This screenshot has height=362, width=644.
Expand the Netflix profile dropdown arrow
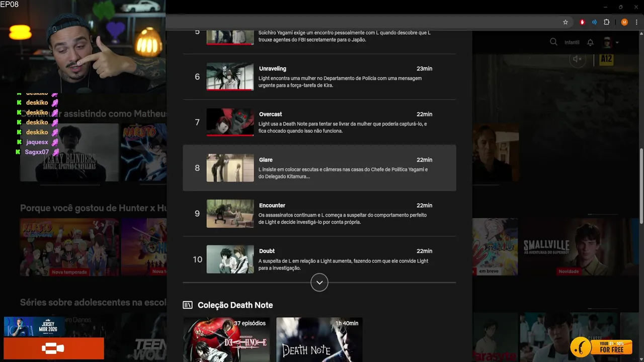(617, 43)
